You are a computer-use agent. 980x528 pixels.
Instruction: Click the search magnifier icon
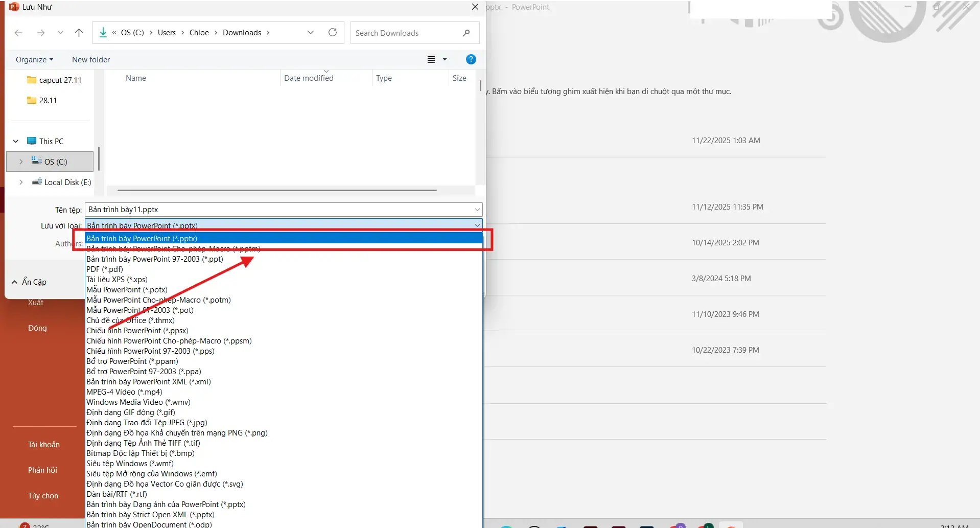(465, 33)
